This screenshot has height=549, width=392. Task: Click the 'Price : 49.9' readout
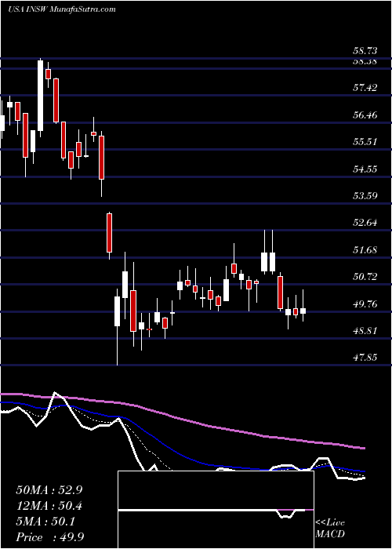coord(49,537)
